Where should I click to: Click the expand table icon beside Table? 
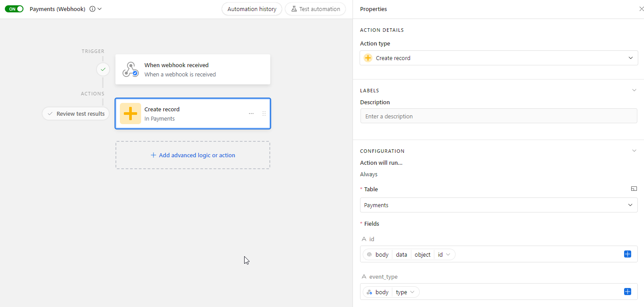[634, 189]
